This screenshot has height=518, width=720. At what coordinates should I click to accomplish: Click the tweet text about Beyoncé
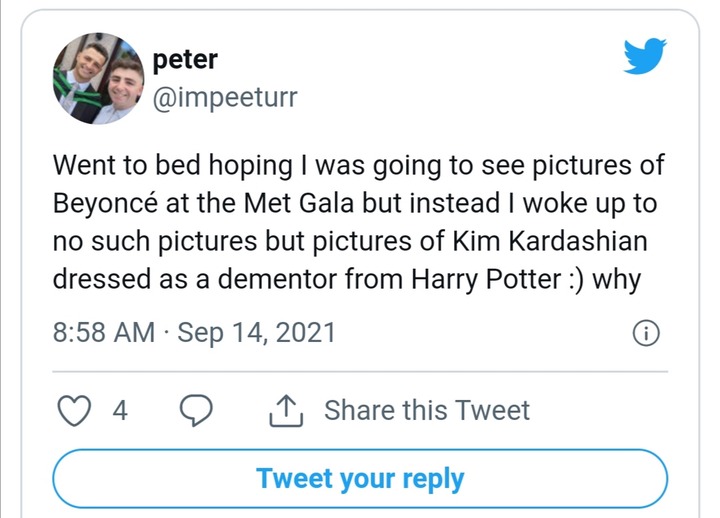pos(358,222)
